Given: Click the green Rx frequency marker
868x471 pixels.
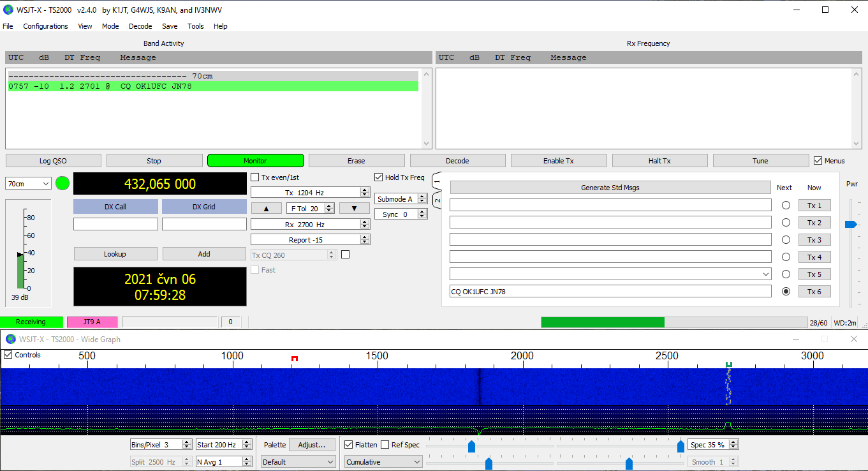Looking at the screenshot, I should [728, 364].
